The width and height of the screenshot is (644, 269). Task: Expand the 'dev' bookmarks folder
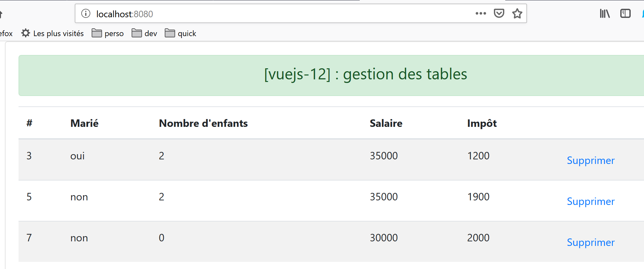tap(144, 34)
